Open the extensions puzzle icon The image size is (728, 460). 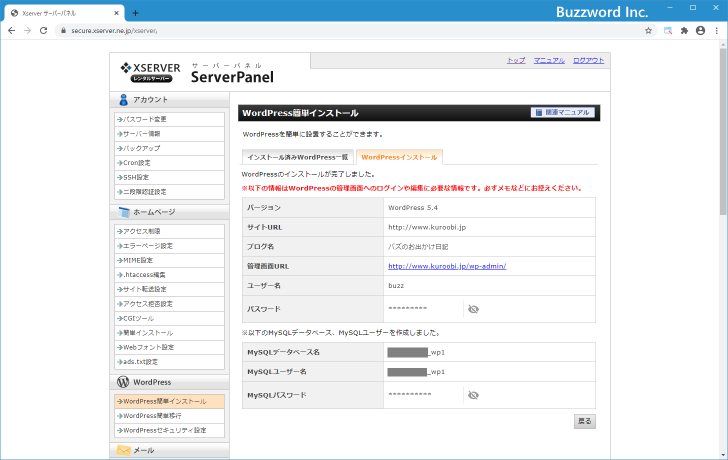tap(684, 31)
